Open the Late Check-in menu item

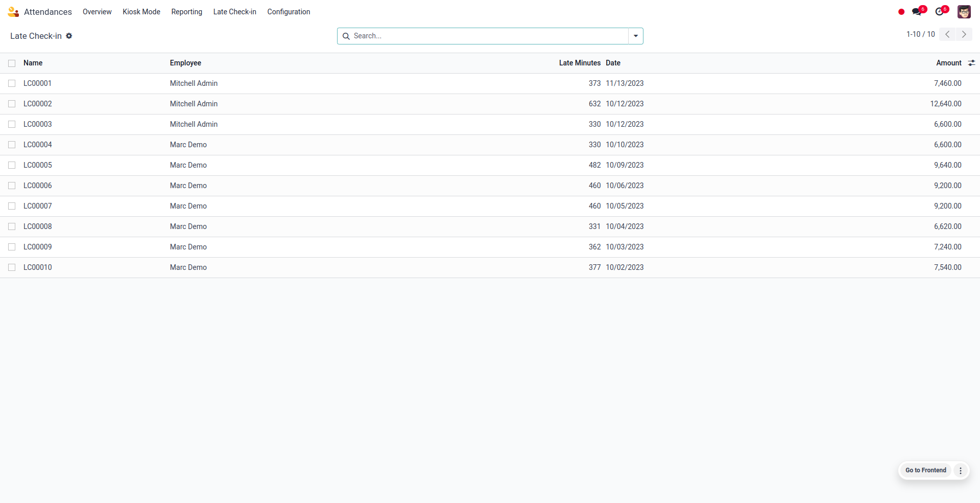tap(235, 12)
